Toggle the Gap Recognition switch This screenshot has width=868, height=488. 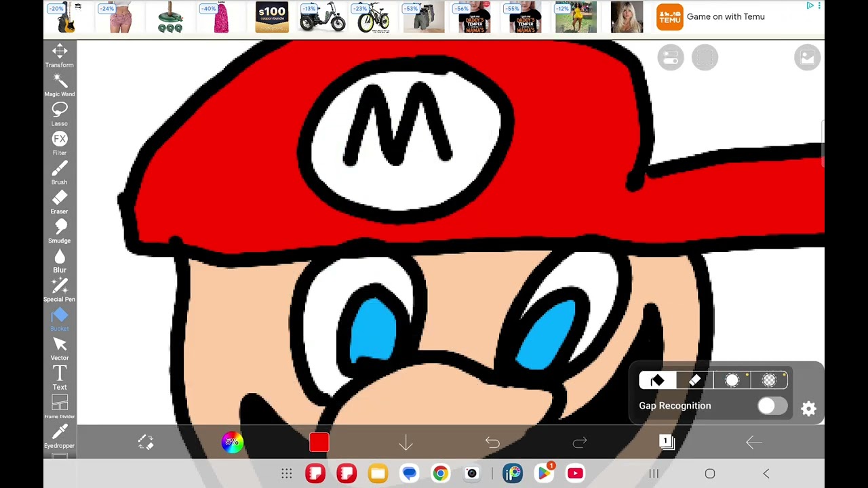(x=772, y=406)
